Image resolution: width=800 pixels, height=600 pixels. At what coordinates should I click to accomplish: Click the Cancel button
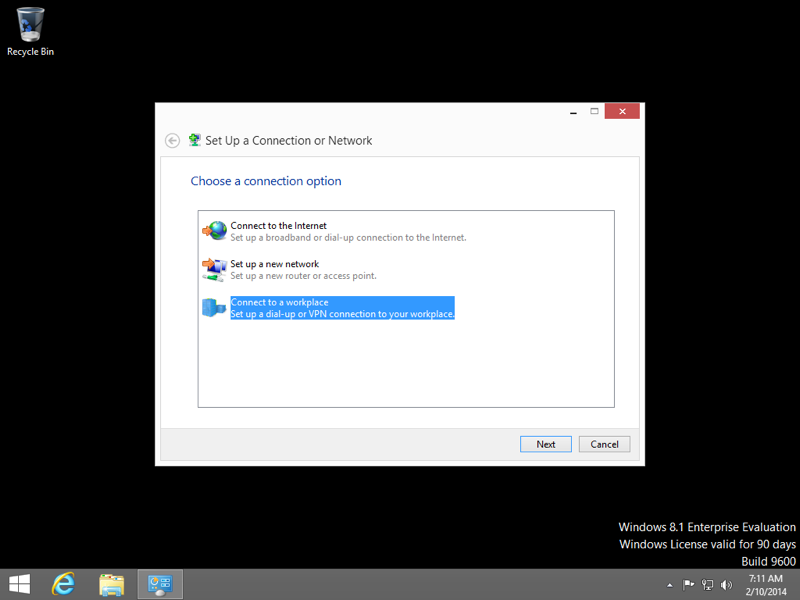(x=605, y=444)
